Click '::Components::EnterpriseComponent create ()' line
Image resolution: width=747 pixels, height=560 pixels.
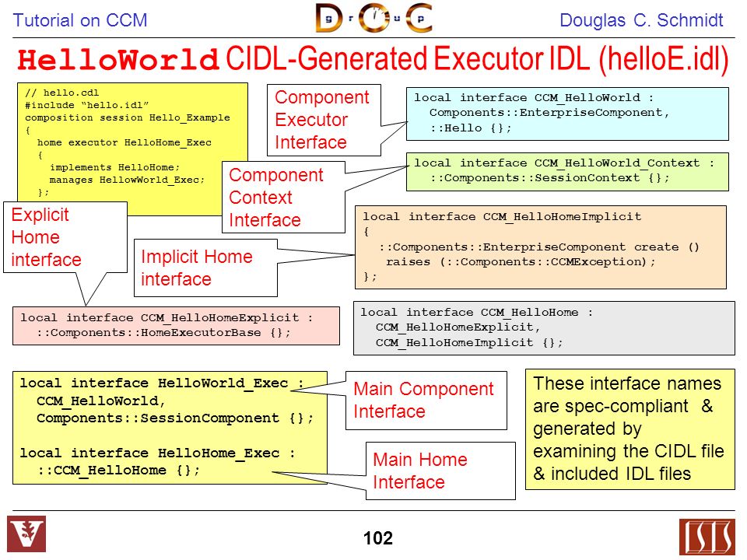(538, 247)
